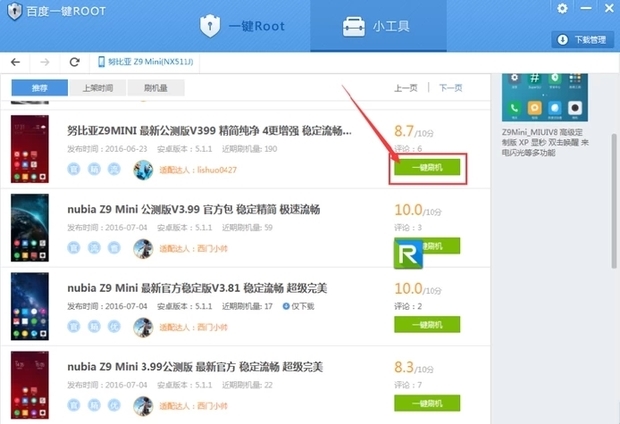Viewport: 620px width, 424px height.
Task: Click 发布时间：2016-06-23 text
Action: click(x=107, y=149)
